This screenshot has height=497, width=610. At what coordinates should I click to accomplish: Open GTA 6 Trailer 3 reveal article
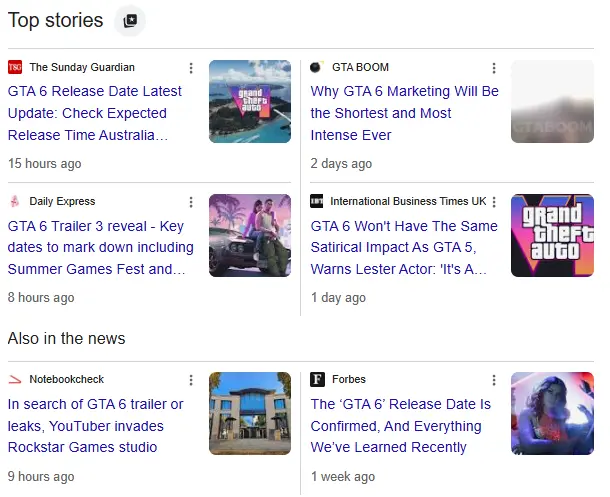tap(100, 247)
